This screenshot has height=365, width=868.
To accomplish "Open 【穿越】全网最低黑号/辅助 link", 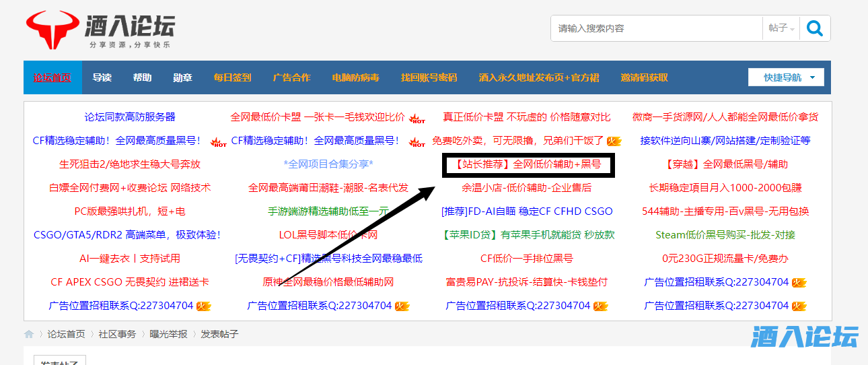I will pos(725,164).
